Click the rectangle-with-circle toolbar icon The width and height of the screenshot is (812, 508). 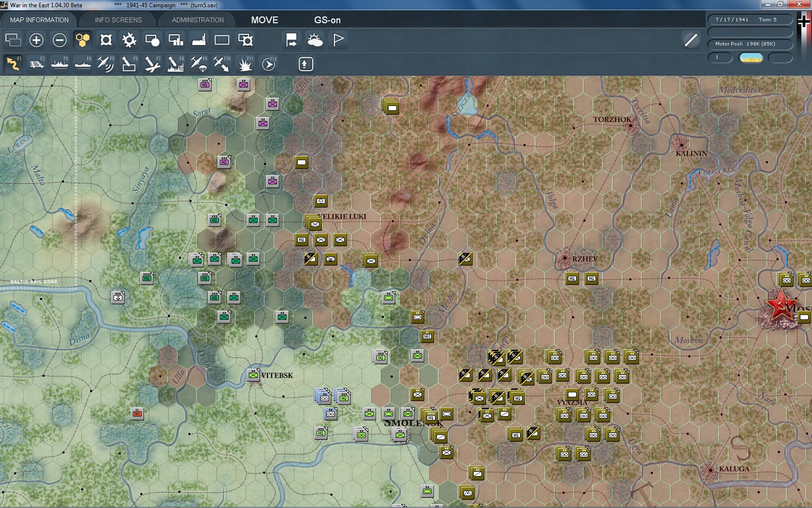(152, 40)
